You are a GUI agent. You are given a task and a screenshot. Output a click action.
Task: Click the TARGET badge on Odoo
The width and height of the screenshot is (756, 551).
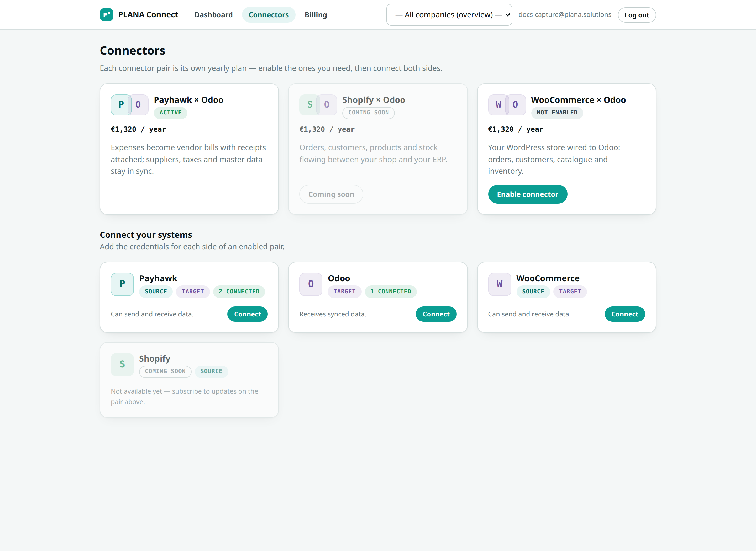pyautogui.click(x=345, y=292)
